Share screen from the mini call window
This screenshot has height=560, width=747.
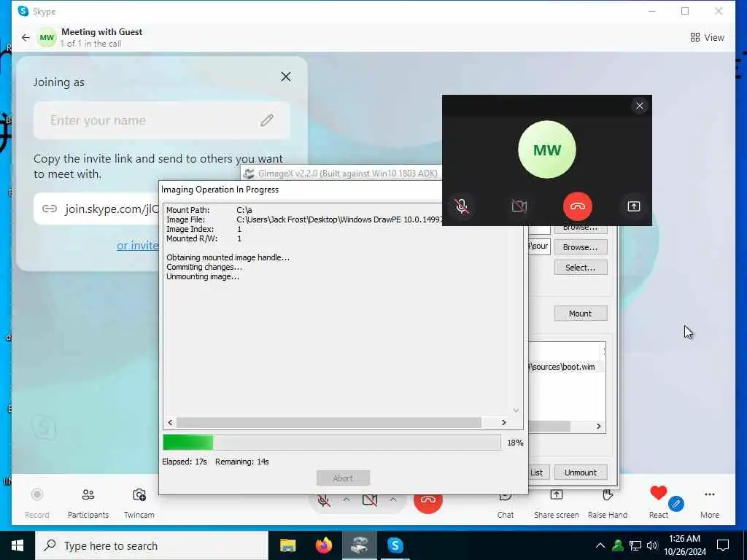pyautogui.click(x=634, y=206)
